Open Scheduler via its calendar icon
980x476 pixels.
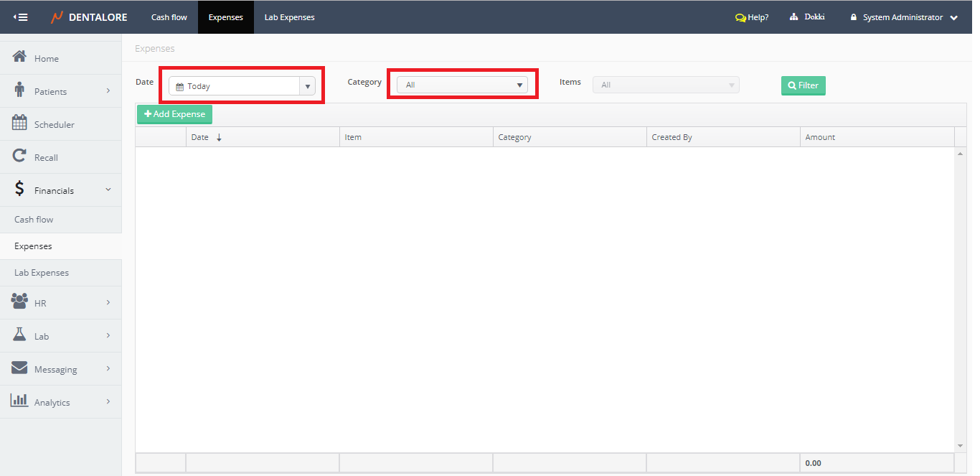point(19,123)
